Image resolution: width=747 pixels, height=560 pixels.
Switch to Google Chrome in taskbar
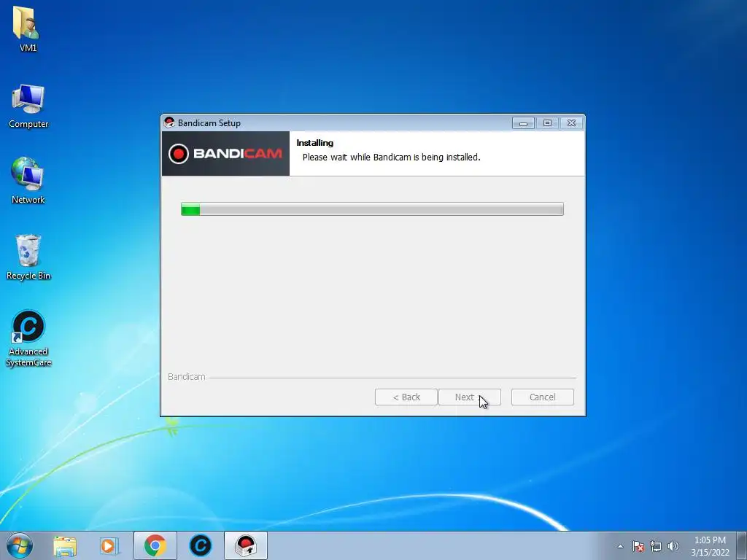(155, 545)
